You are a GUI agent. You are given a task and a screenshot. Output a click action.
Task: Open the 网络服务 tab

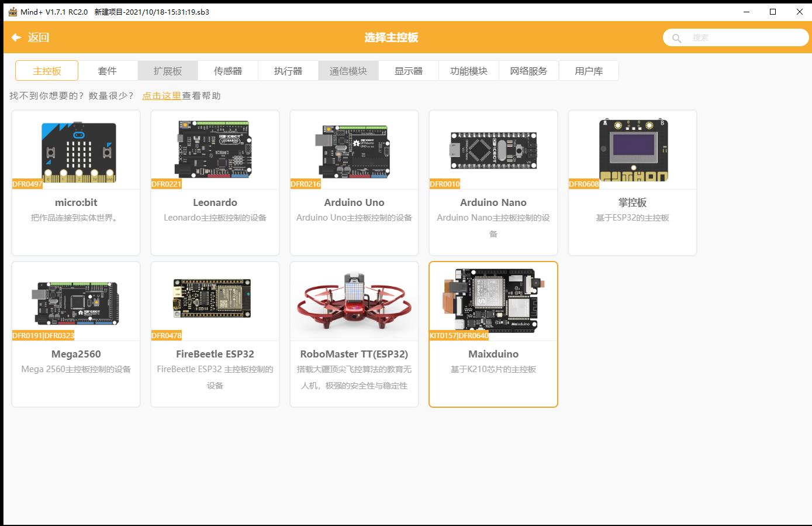(528, 71)
